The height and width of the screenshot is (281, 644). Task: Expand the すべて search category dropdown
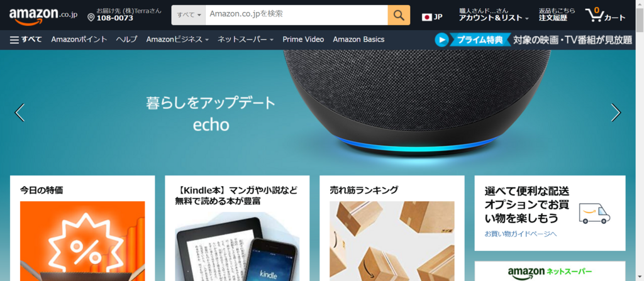(x=189, y=15)
